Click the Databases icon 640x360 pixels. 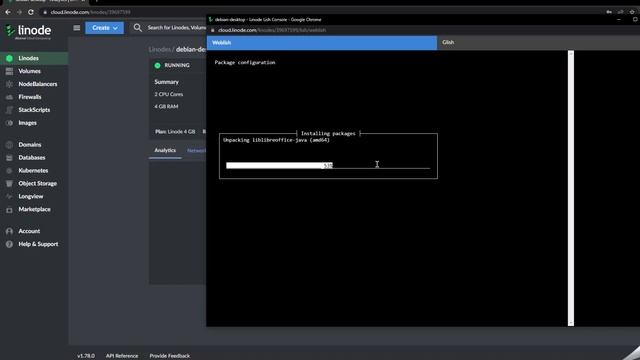tap(9, 158)
